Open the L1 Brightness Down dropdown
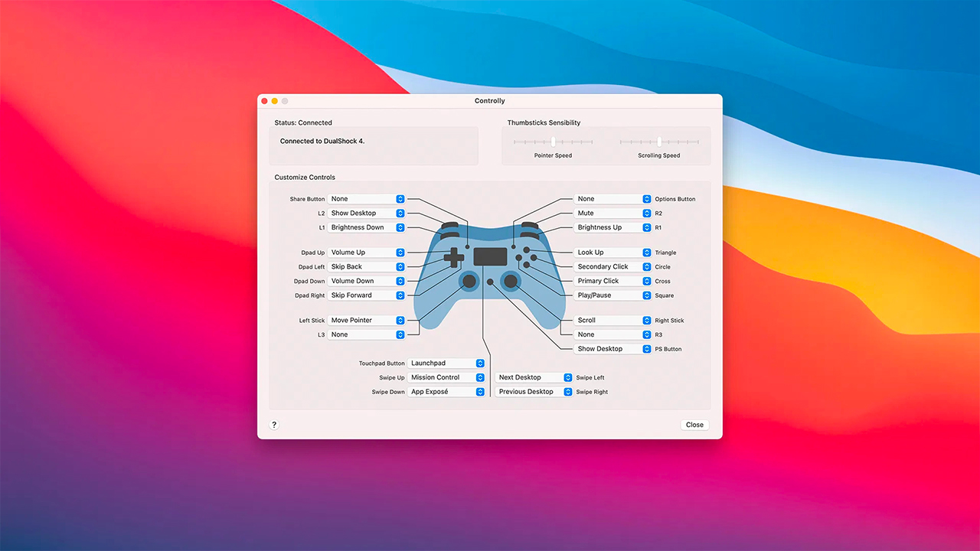980x551 pixels. pos(367,227)
